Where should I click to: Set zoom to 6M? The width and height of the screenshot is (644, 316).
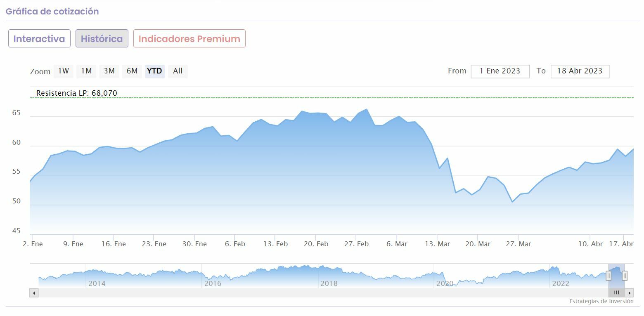(x=132, y=71)
